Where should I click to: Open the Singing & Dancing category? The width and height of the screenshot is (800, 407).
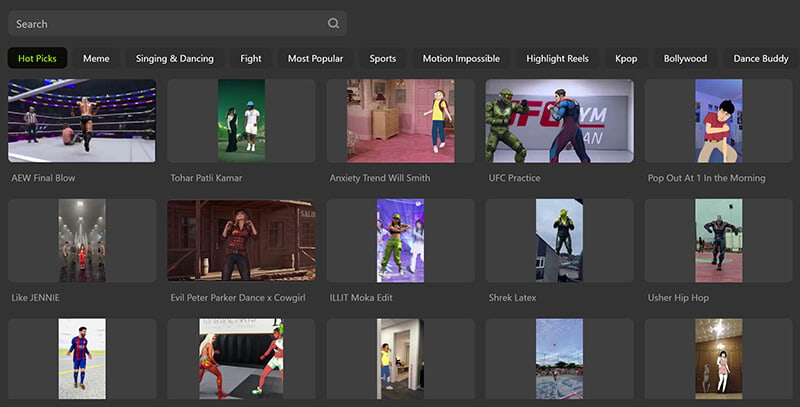click(175, 59)
